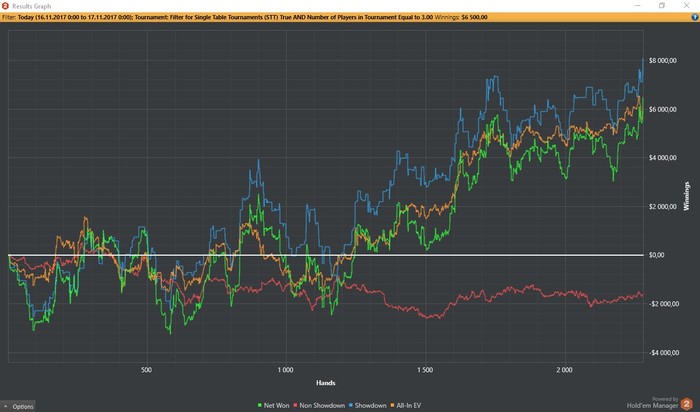Click the -$2 000,00 axis label

point(663,304)
